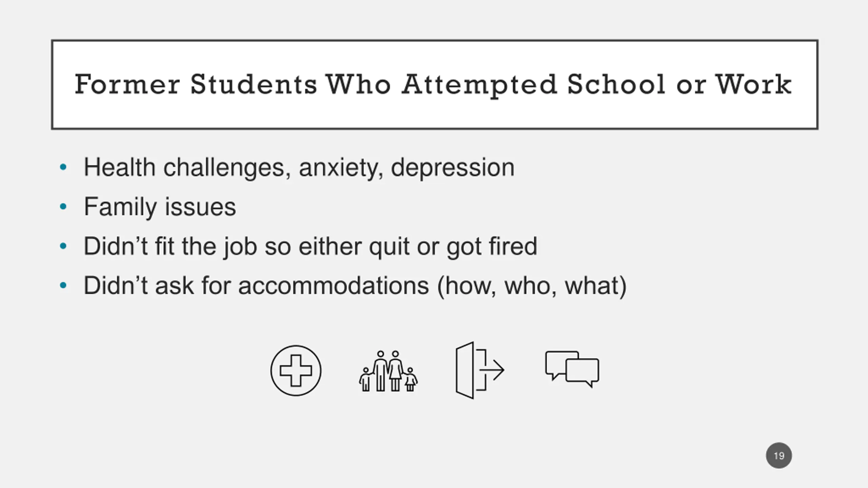Click bullet dot before Didn't fit the job

pyautogui.click(x=63, y=246)
